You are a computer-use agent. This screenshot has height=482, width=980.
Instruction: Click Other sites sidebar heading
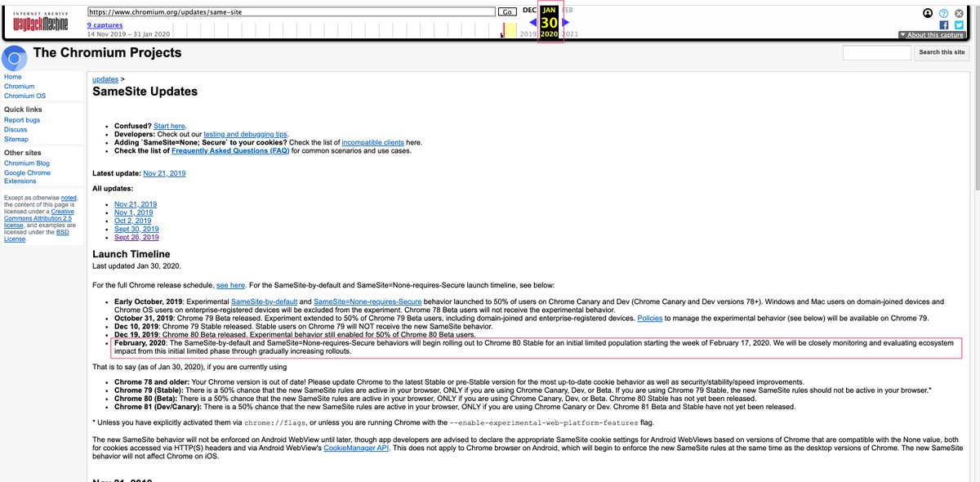(23, 153)
